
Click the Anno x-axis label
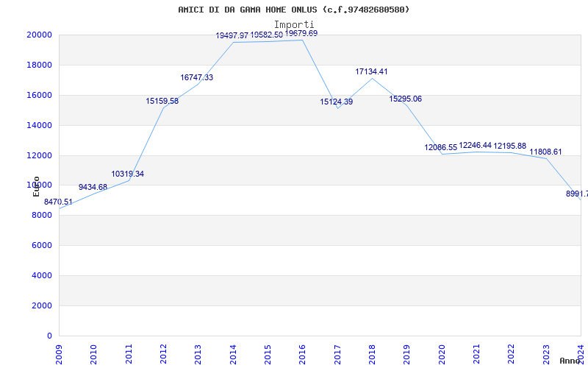tap(570, 361)
